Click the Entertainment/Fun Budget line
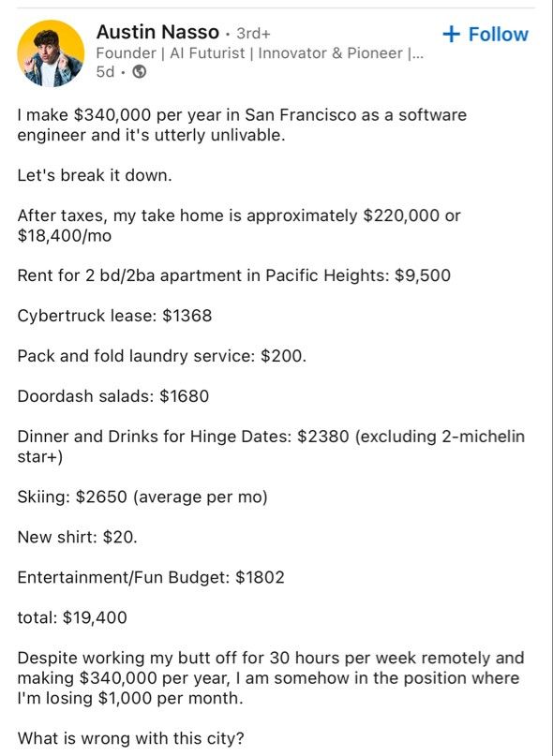This screenshot has height=756, width=553. 151,577
